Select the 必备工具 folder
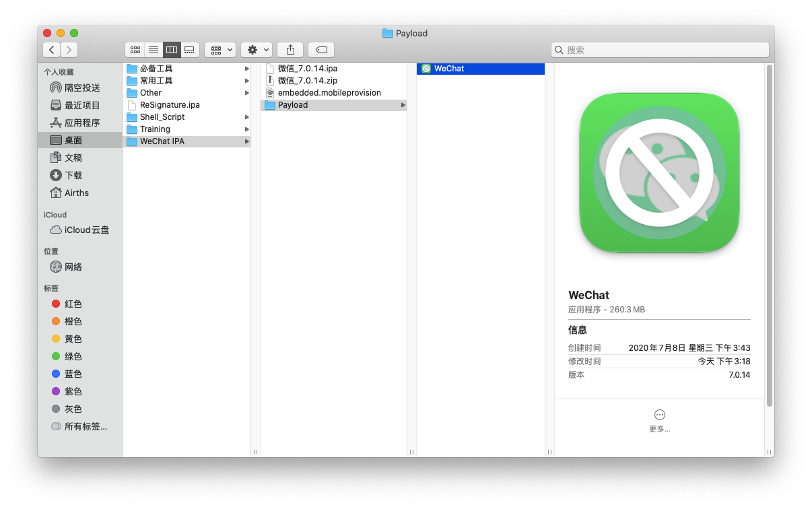812x507 pixels. [187, 69]
